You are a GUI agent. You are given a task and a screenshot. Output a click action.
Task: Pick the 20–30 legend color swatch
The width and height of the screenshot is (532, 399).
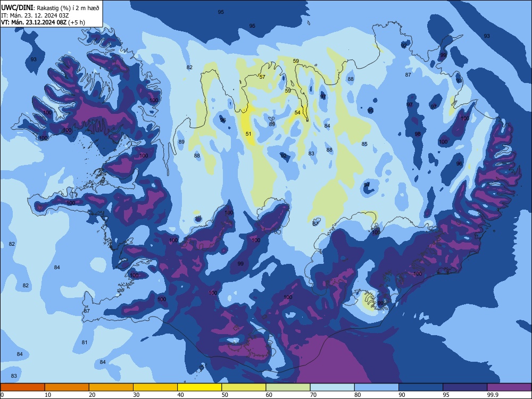click(111, 387)
